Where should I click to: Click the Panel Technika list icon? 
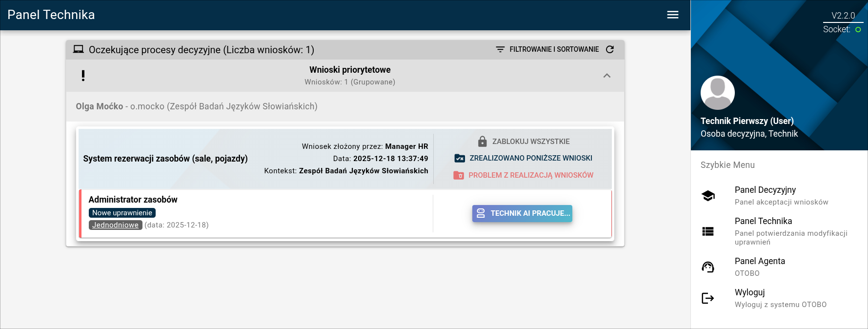click(x=708, y=231)
